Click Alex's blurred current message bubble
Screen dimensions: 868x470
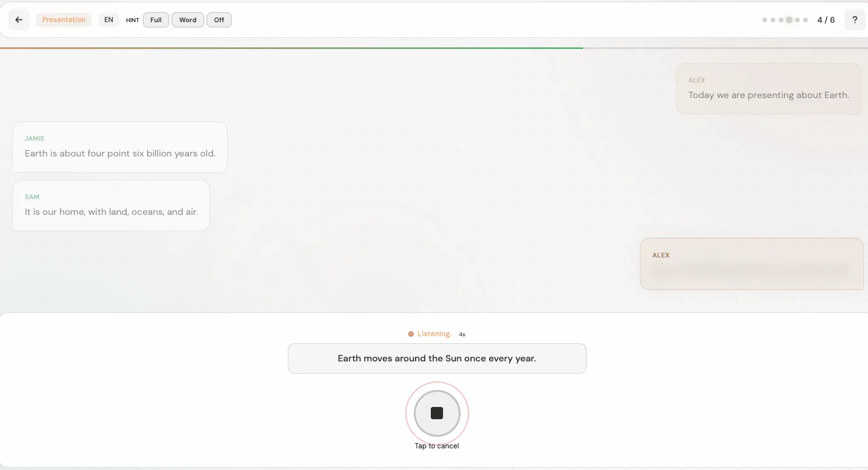[x=752, y=264]
